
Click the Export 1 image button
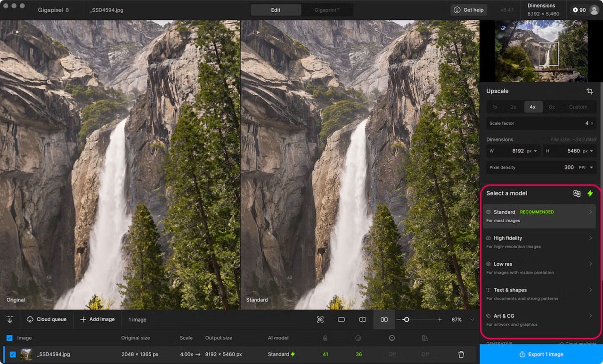[x=541, y=354]
